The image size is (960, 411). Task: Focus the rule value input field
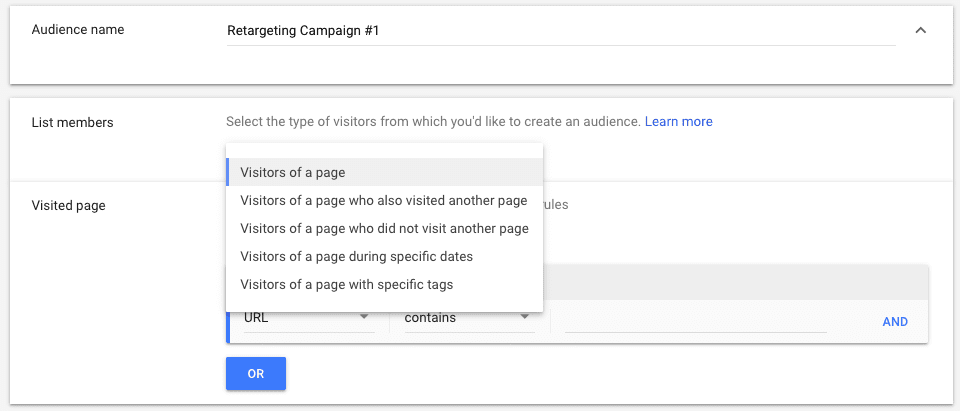695,319
